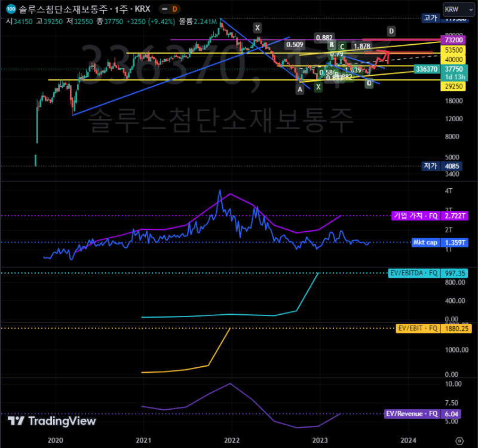Click the 시34150 open value readout
Viewport: 478px width, 448px height.
point(19,22)
